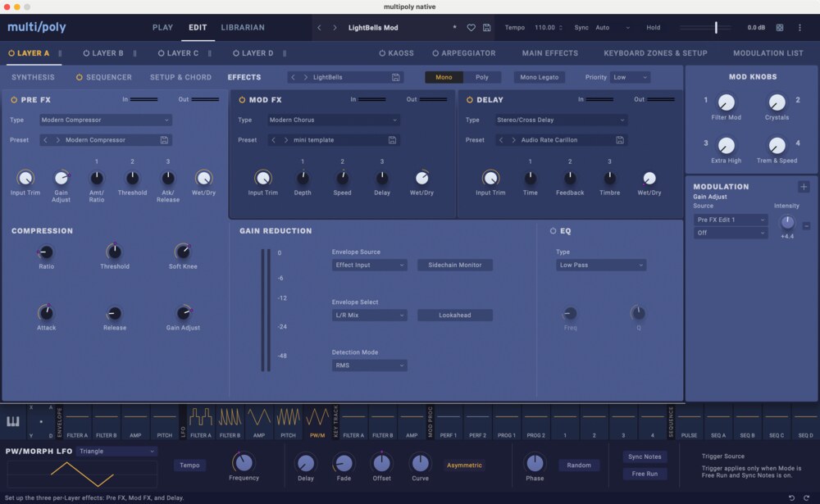The height and width of the screenshot is (504, 820).
Task: Click the keyboard icon in the bottom strip
Action: [13, 422]
